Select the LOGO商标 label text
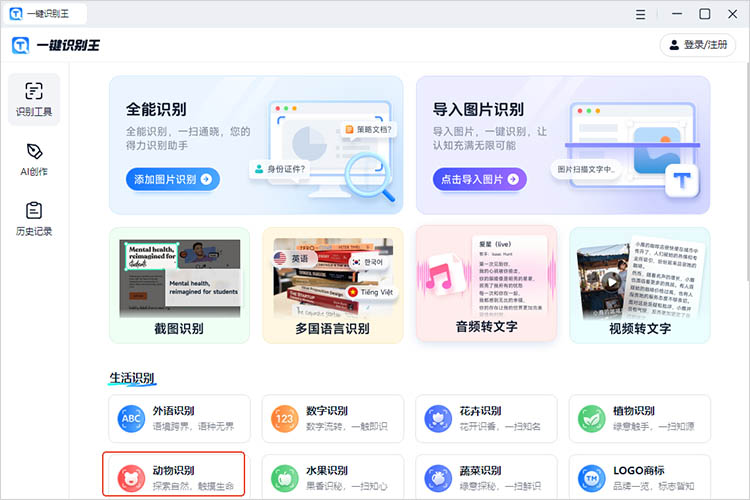Viewport: 750px width, 500px height. pos(639,471)
